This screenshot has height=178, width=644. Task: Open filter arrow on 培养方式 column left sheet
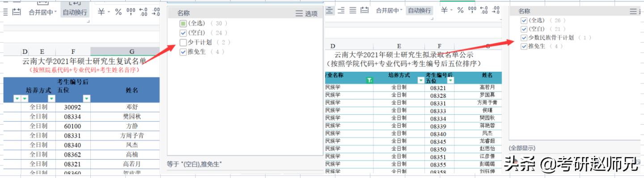click(51, 99)
